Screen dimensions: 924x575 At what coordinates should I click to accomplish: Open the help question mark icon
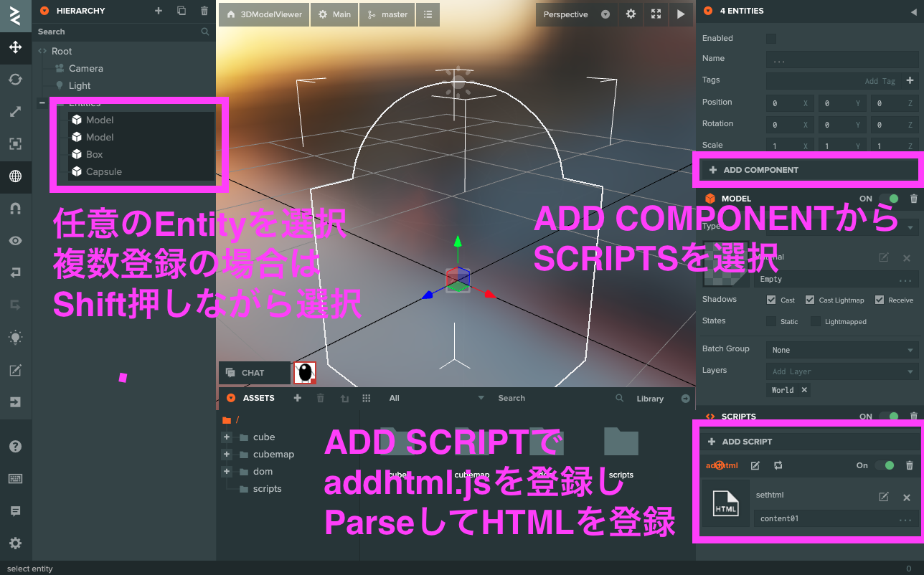(15, 447)
